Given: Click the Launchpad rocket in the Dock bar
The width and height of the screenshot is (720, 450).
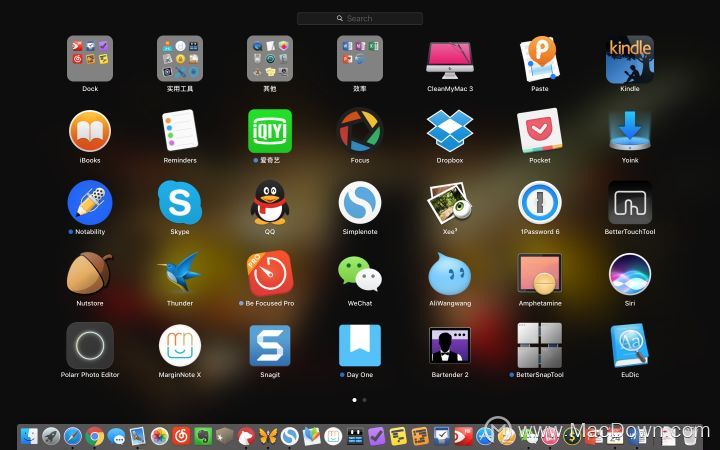Looking at the screenshot, I should coord(51,436).
